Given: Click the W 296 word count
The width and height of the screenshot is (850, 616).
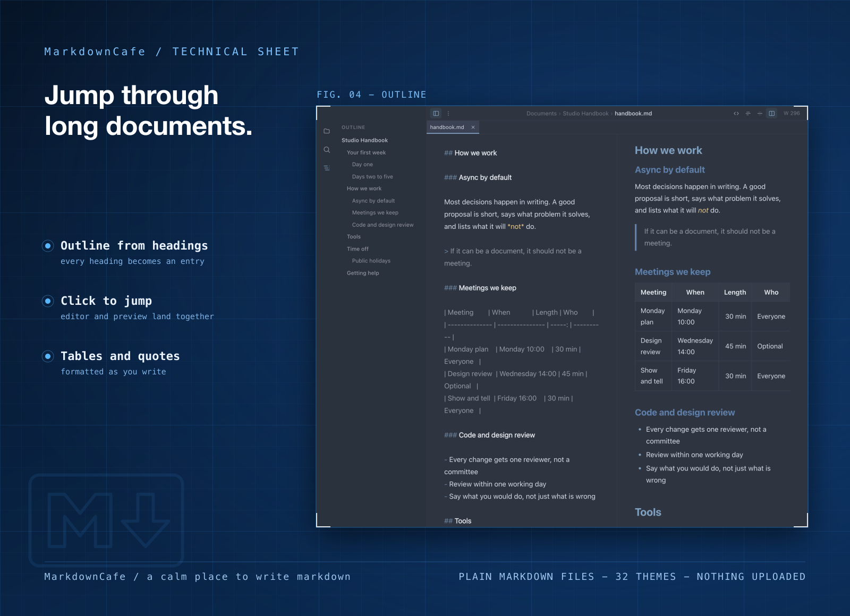Looking at the screenshot, I should click(792, 113).
